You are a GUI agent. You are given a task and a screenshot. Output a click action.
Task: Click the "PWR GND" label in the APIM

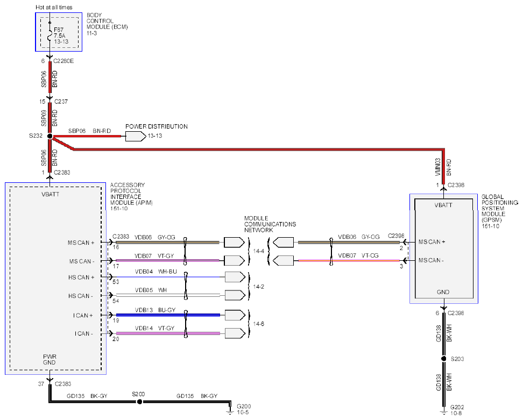click(x=50, y=359)
